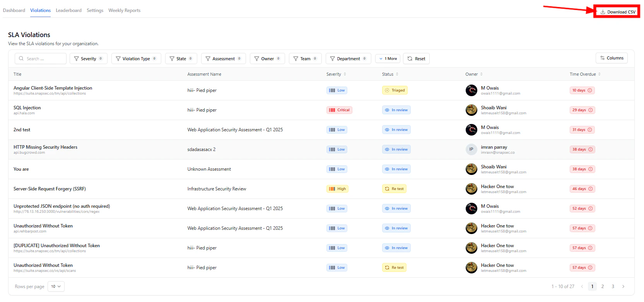Sort by Owner column
Image resolution: width=644 pixels, height=302 pixels.
click(x=474, y=74)
